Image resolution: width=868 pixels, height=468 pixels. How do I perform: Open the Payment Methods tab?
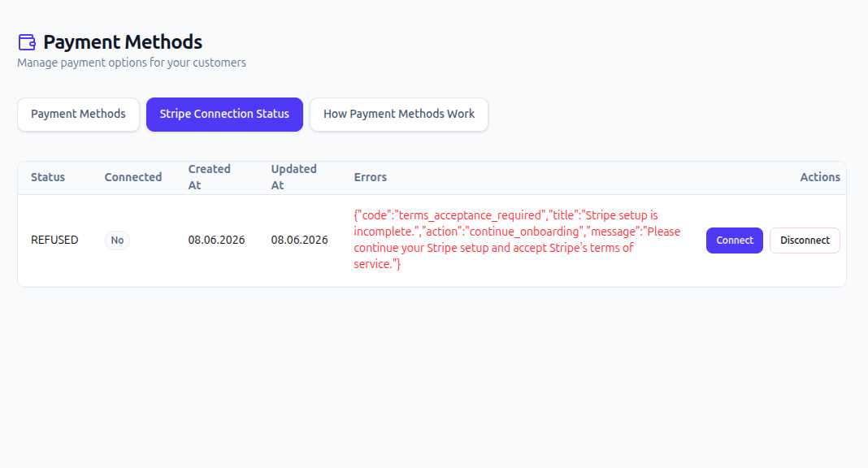coord(78,114)
